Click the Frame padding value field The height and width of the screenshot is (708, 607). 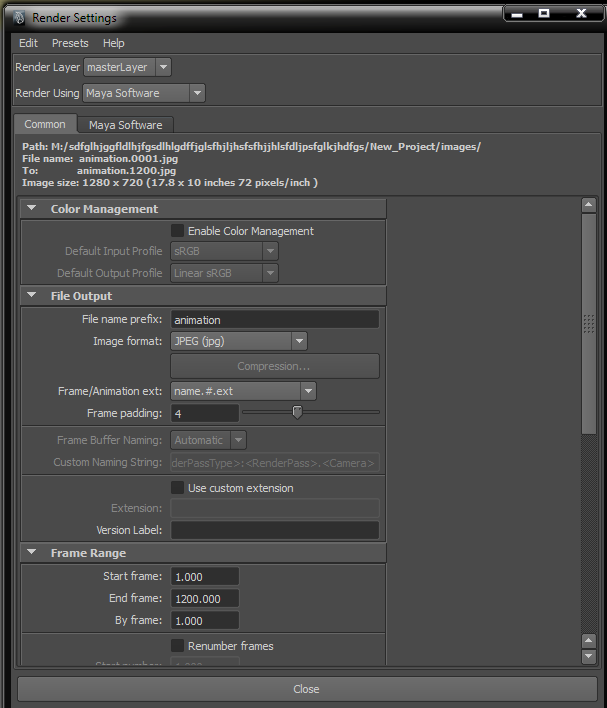coord(205,413)
